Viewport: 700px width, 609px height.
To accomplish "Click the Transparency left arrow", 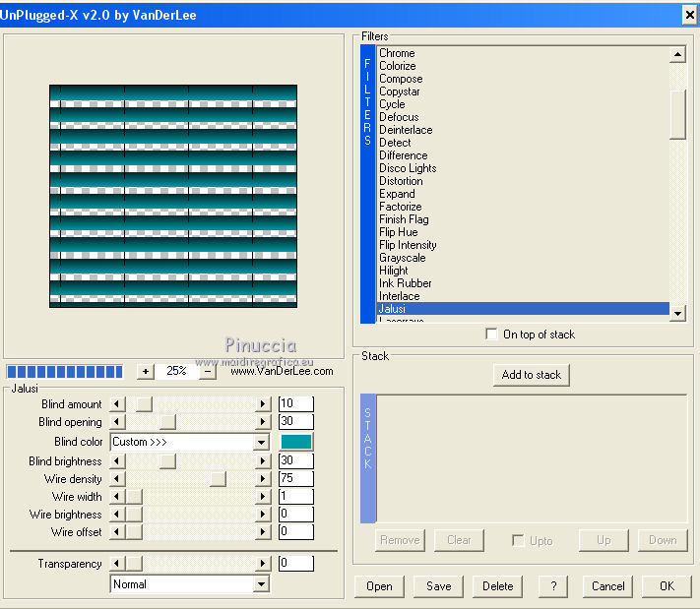I will [x=118, y=564].
